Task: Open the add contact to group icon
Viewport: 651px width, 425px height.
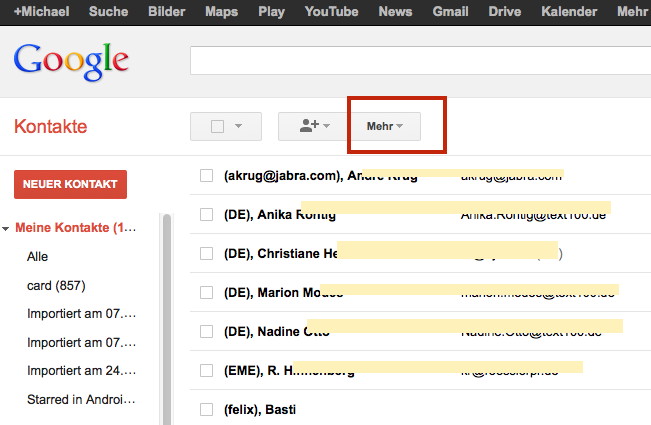Action: (x=313, y=126)
